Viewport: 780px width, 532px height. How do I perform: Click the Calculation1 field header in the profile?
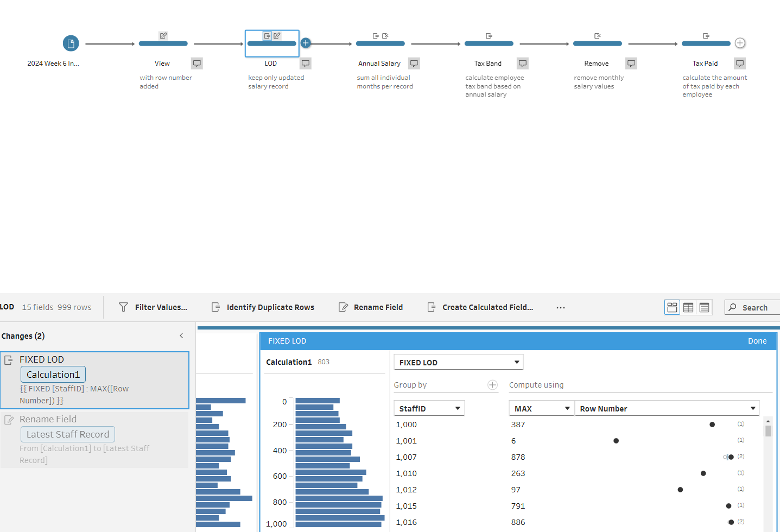pos(289,362)
